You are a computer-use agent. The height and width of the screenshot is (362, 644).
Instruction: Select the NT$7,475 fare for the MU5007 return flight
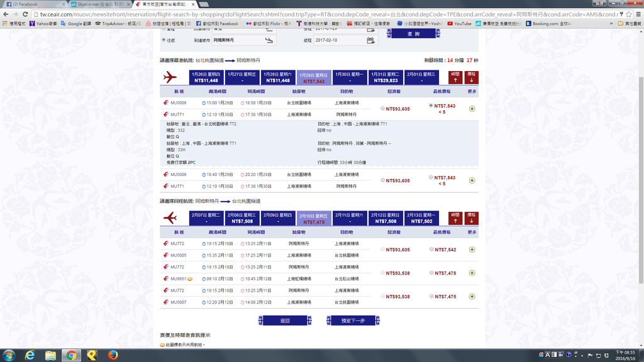[431, 296]
